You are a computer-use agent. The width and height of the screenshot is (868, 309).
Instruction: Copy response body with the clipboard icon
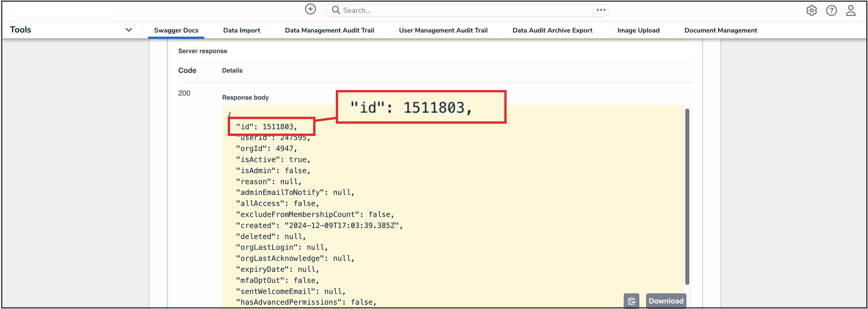(631, 301)
